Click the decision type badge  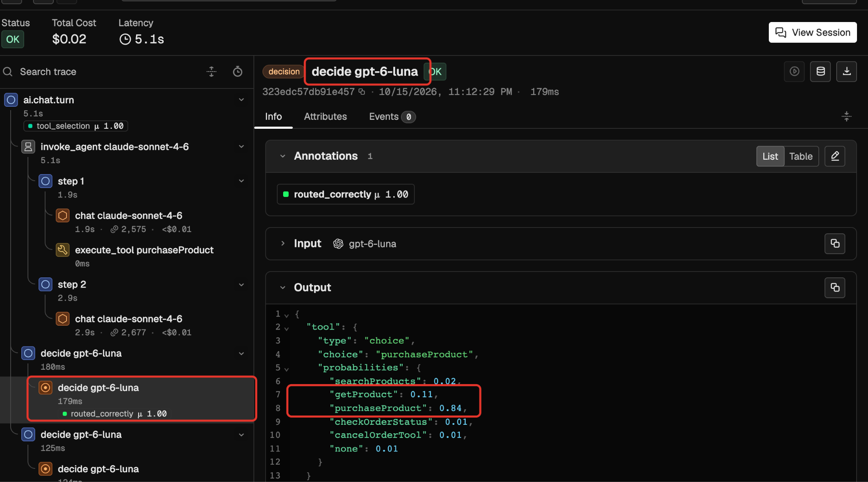[x=284, y=72]
